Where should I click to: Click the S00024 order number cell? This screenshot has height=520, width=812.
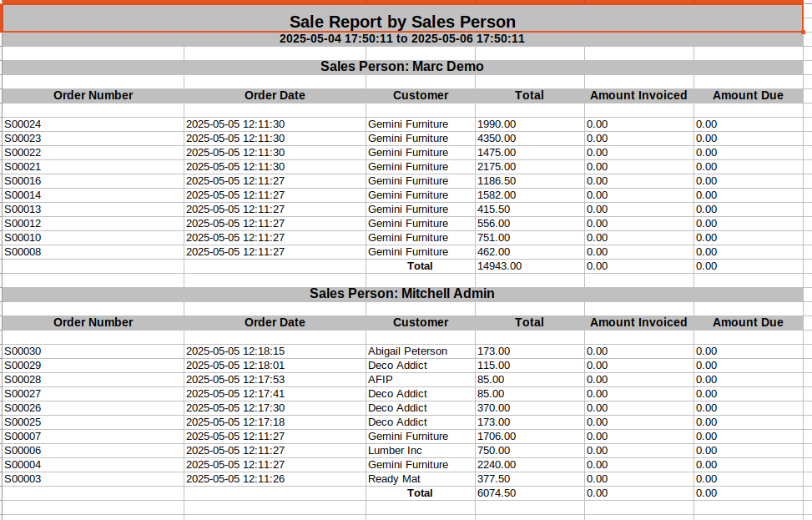coord(93,124)
